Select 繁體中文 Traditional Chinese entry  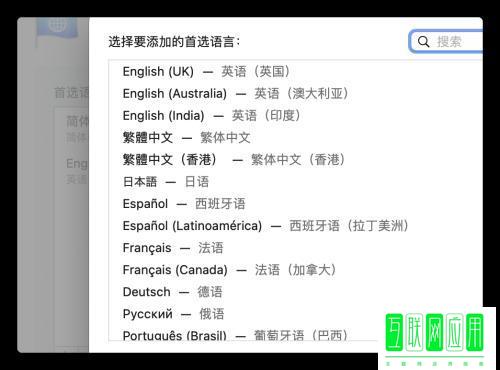(295, 138)
